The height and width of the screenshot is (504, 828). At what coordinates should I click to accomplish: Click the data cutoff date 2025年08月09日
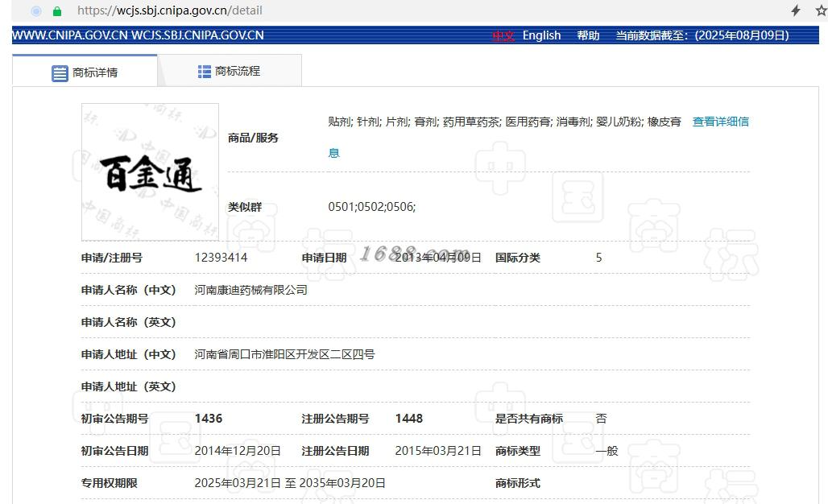742,35
